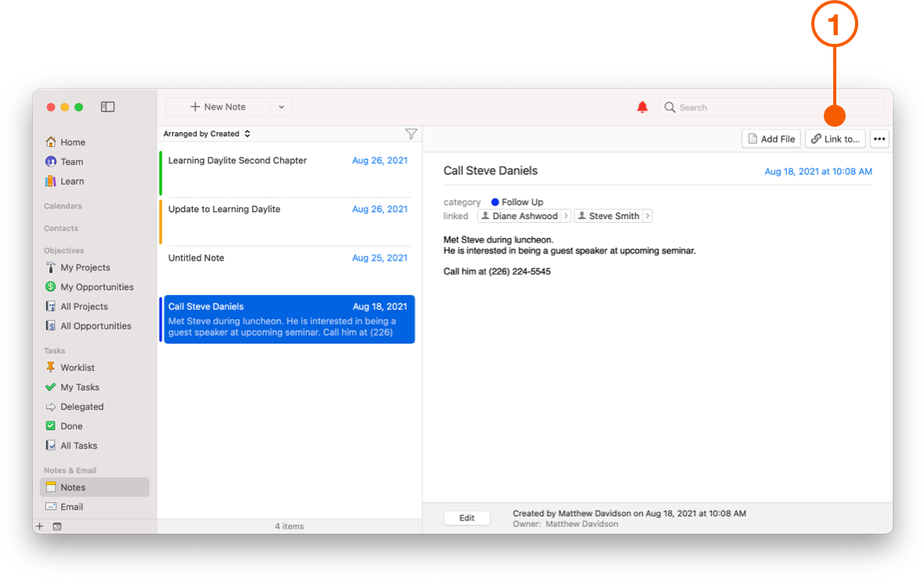This screenshot has width=924, height=579.
Task: Open the Arranged by Created sort menu
Action: (x=206, y=133)
